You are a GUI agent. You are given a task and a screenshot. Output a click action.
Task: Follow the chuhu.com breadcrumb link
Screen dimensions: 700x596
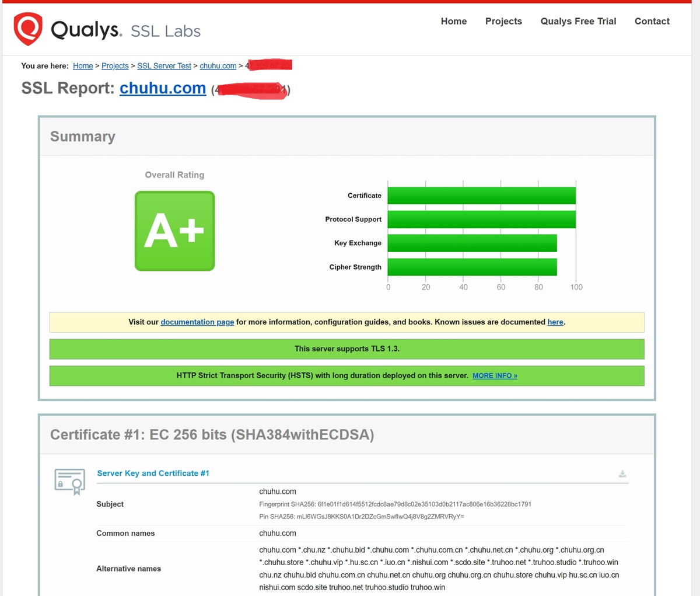tap(218, 66)
